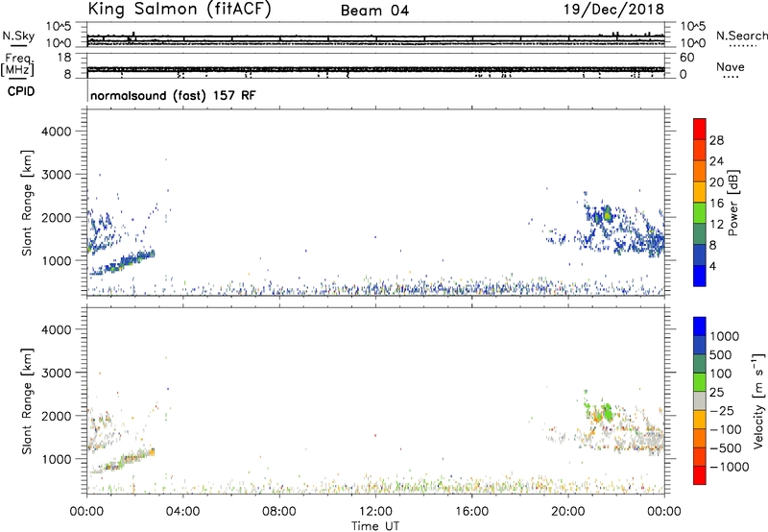Click the King Salmon (fitACF) title
This screenshot has width=768, height=532.
click(x=180, y=9)
